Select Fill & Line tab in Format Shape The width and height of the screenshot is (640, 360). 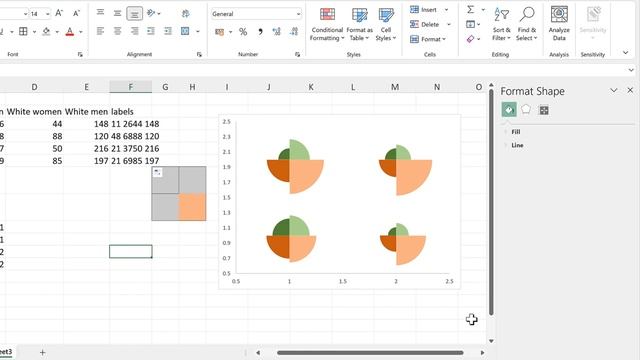pos(509,109)
